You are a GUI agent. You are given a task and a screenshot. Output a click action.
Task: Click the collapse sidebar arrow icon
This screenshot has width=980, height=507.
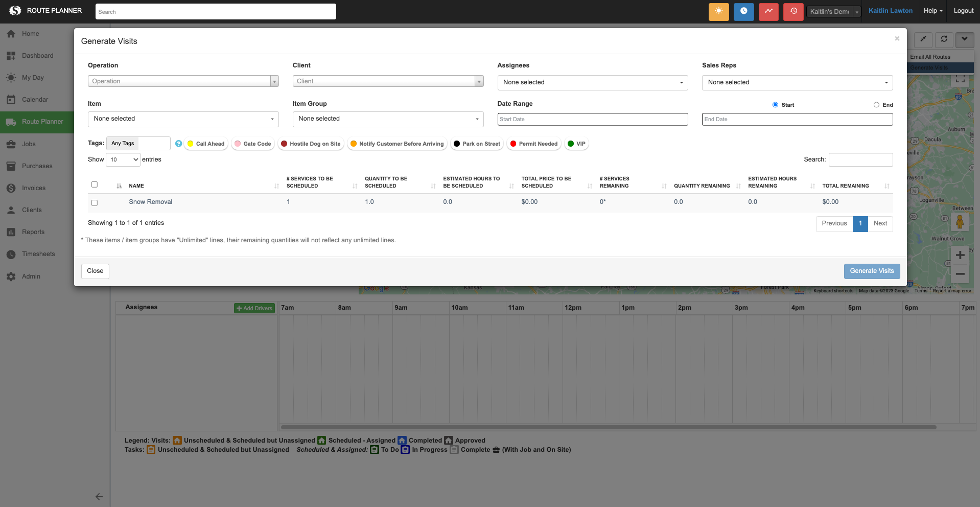(99, 496)
